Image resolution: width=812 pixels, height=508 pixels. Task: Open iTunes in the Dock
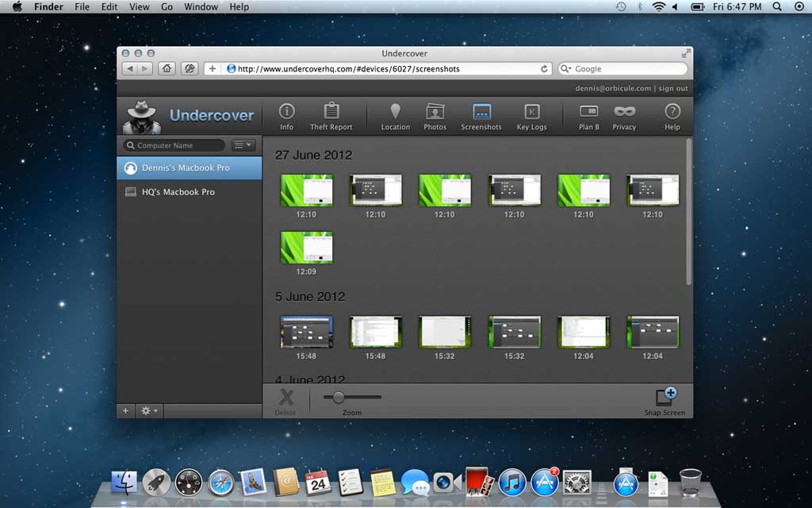(x=512, y=483)
